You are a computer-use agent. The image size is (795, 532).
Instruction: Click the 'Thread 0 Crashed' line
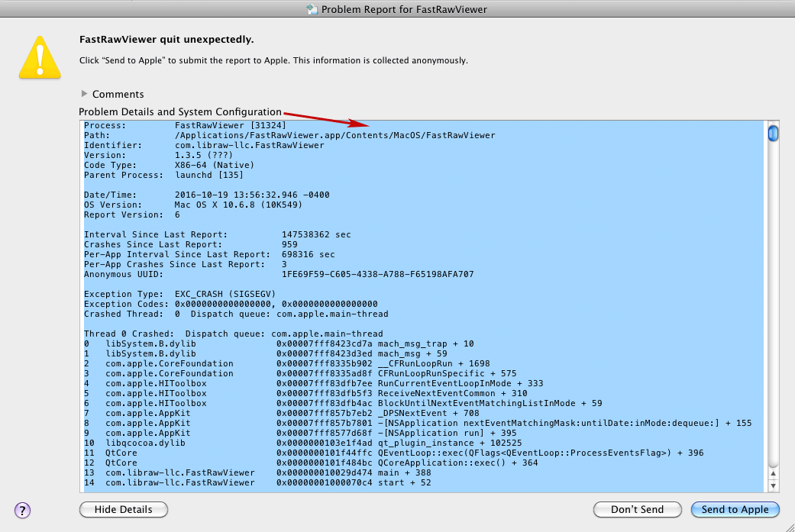233,334
